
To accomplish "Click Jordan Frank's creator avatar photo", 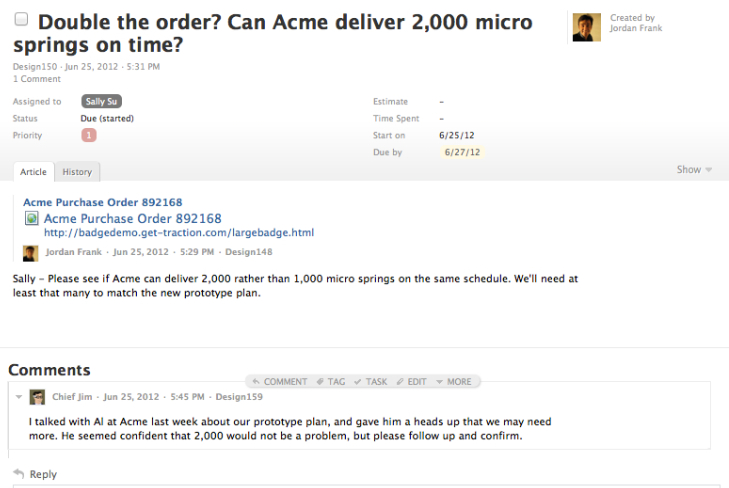I will point(586,27).
